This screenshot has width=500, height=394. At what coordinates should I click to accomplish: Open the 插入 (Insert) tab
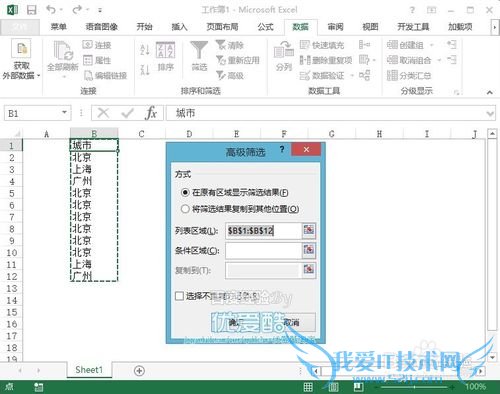pyautogui.click(x=179, y=27)
